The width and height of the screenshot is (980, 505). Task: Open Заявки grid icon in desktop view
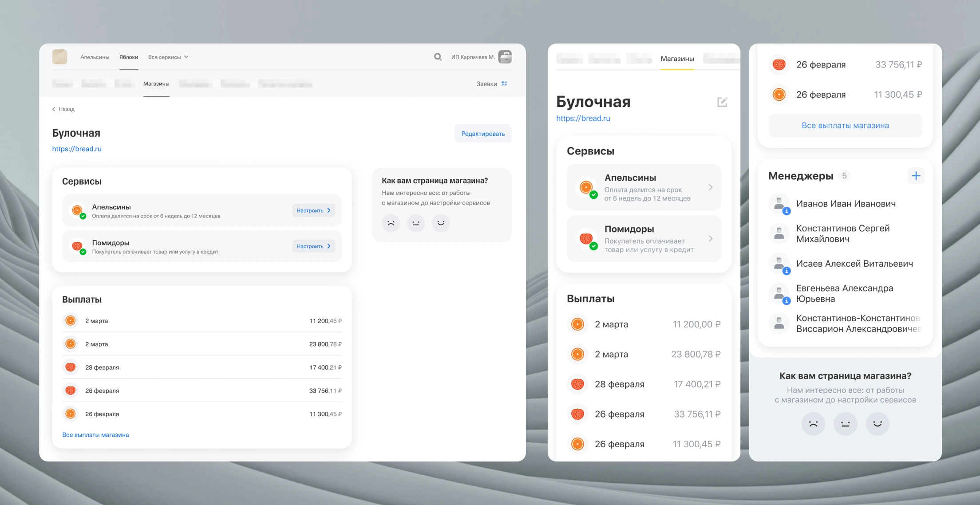pyautogui.click(x=504, y=83)
